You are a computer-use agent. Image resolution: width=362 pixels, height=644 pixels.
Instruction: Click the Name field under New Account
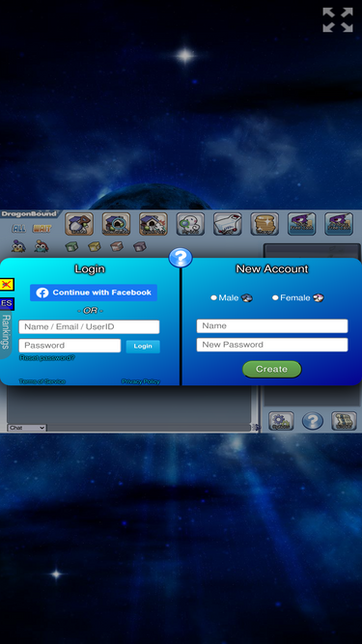click(x=272, y=326)
